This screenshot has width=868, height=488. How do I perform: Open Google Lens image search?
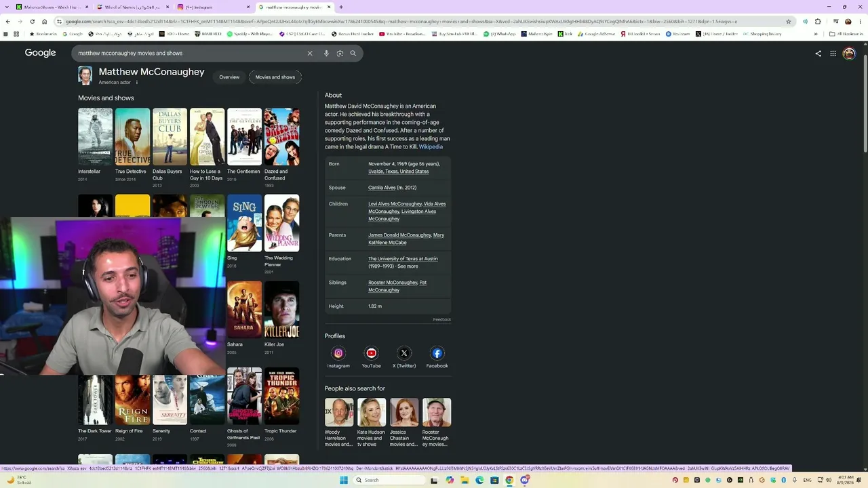[x=340, y=53]
